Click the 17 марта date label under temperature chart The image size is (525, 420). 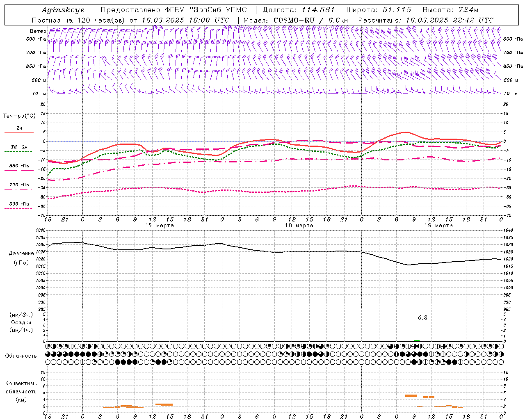[x=160, y=226]
